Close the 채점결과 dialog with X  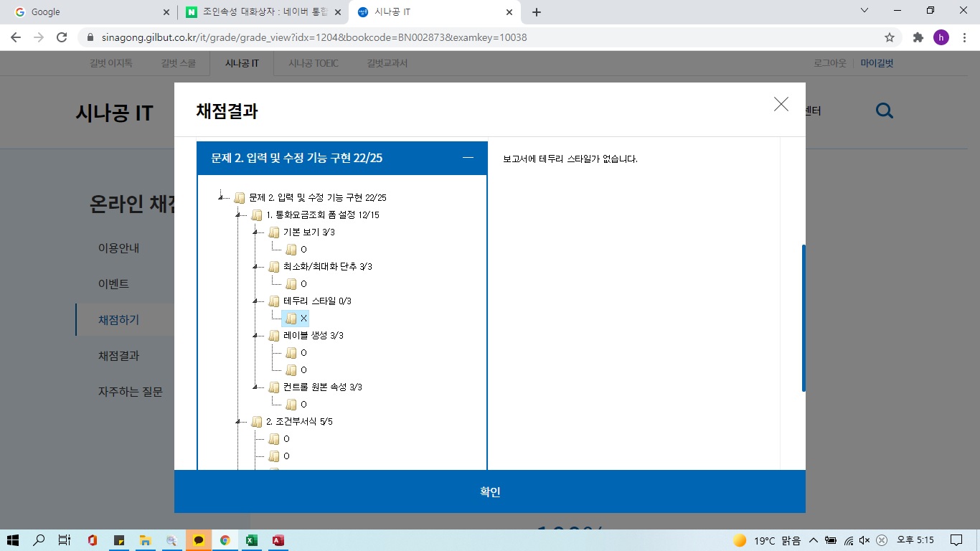781,104
